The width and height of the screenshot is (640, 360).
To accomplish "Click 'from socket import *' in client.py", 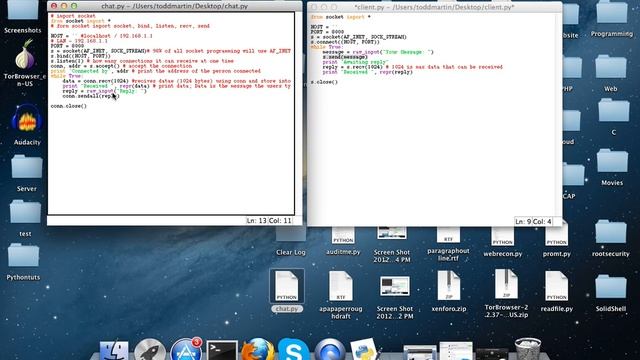I will [x=341, y=17].
